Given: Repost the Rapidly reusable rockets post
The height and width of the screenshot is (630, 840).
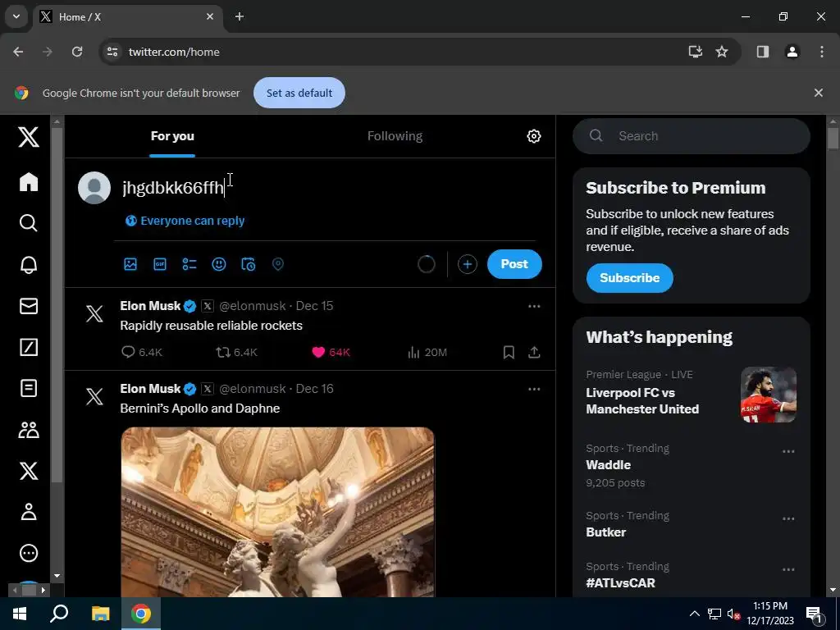Looking at the screenshot, I should tap(236, 352).
